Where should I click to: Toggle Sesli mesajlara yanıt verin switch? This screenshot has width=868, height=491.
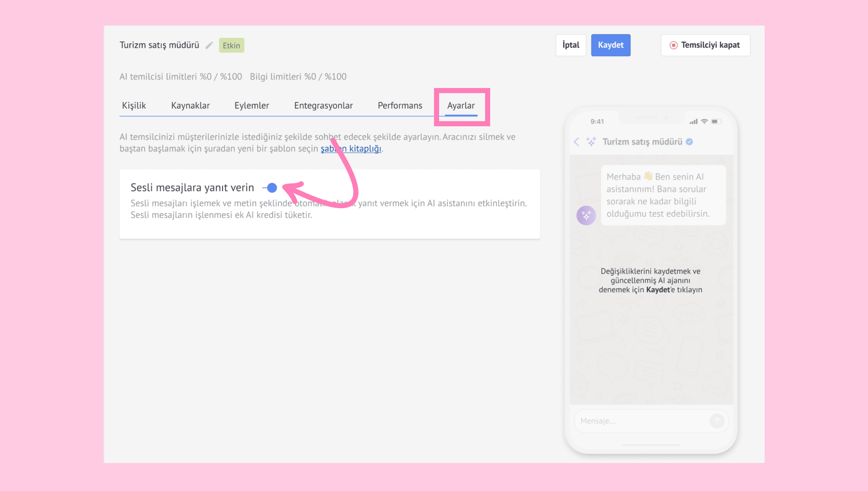[270, 187]
